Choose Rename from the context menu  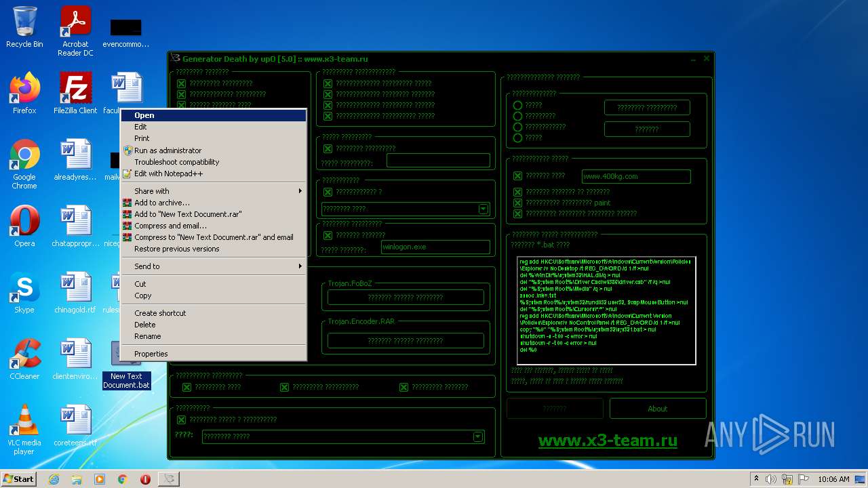tap(214, 336)
